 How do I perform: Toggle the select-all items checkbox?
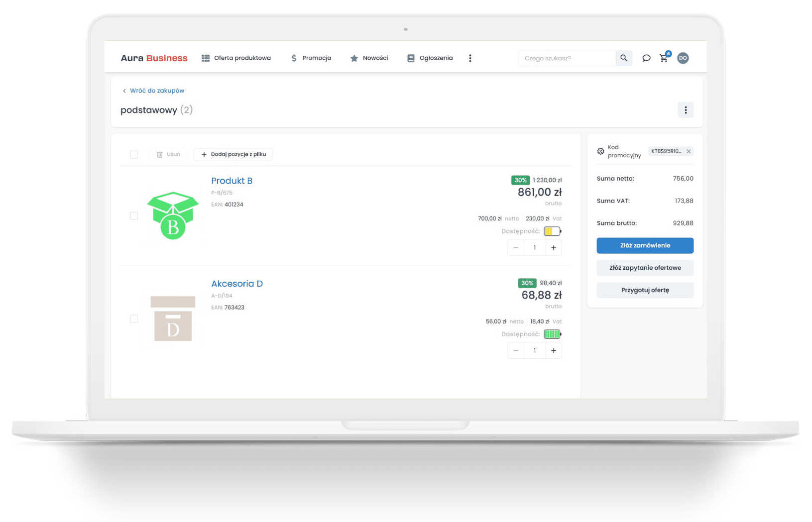click(134, 155)
